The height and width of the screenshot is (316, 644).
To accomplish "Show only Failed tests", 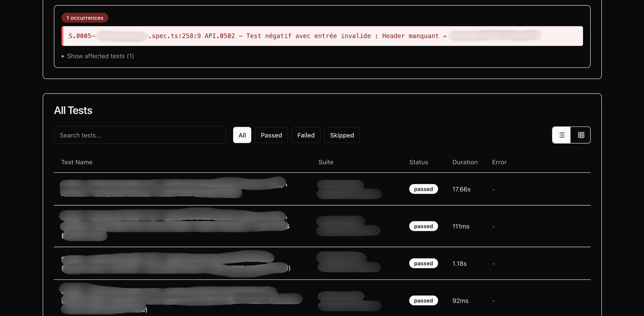I will click(306, 135).
